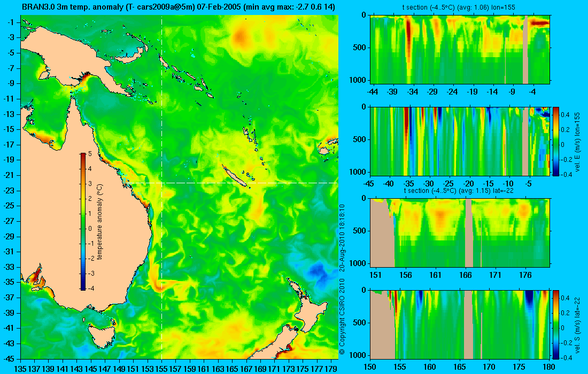Click the '176' tick on the lat=-22 temperature plot
The height and width of the screenshot is (374, 588).
click(525, 275)
